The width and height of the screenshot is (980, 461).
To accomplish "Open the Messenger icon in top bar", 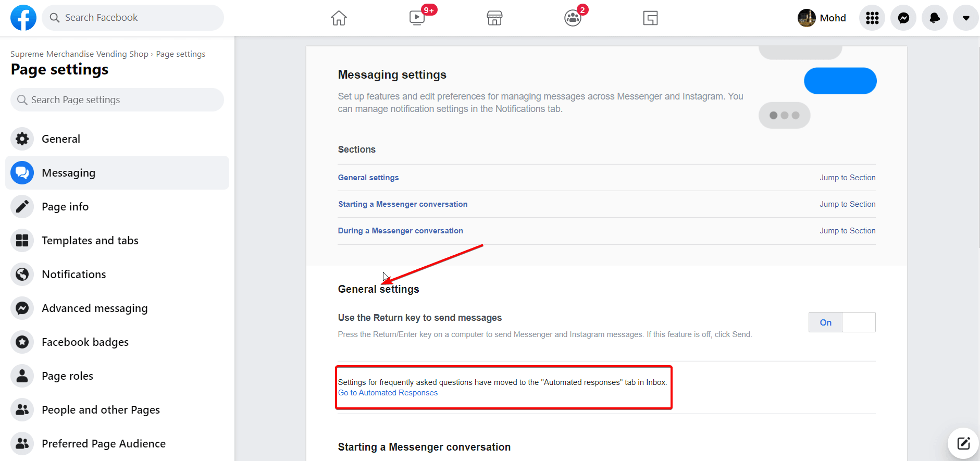I will click(x=903, y=18).
